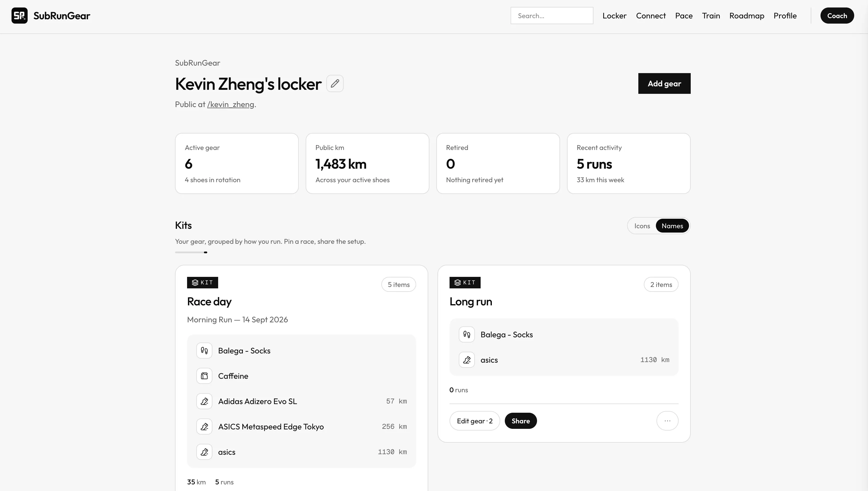This screenshot has height=491, width=868.
Task: Click '1130 km' value in Long run kit
Action: 655,360
